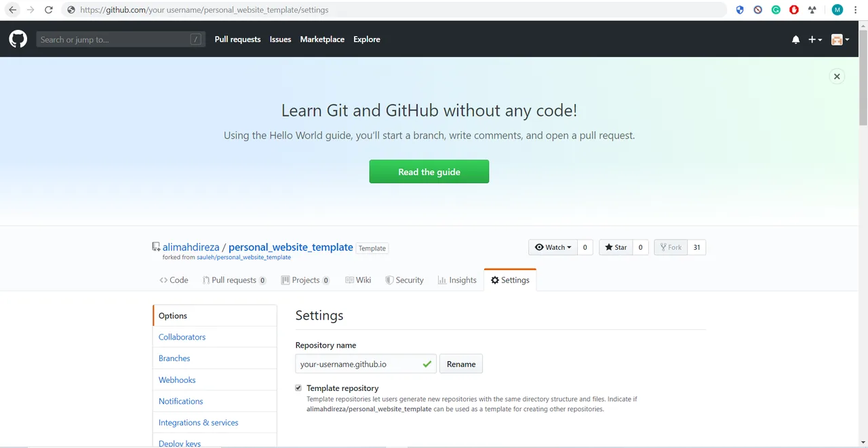This screenshot has height=448, width=868.
Task: Open the red Opera-style extension icon
Action: coord(793,10)
